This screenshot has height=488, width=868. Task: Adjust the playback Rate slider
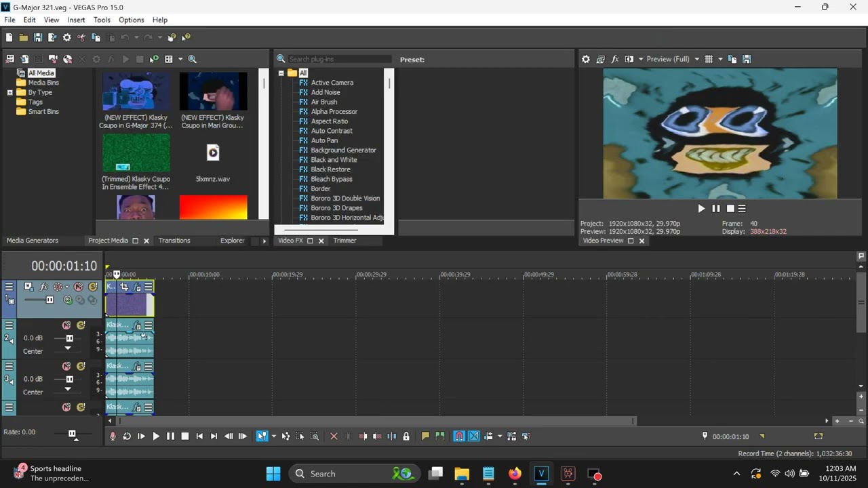(x=73, y=434)
